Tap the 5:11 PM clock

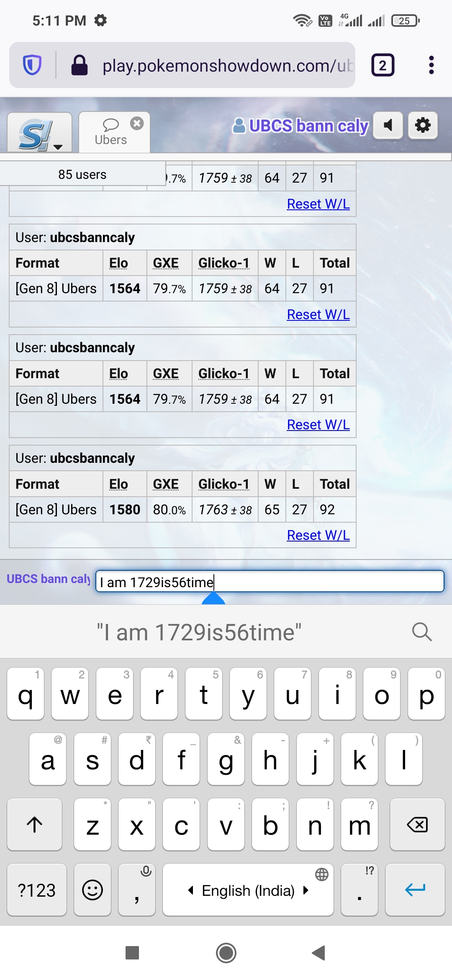click(59, 20)
